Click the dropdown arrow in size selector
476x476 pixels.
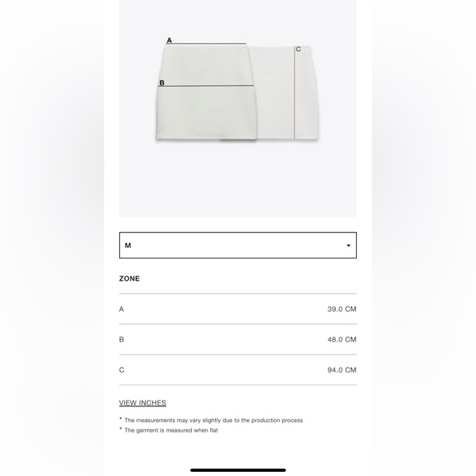[x=349, y=245]
